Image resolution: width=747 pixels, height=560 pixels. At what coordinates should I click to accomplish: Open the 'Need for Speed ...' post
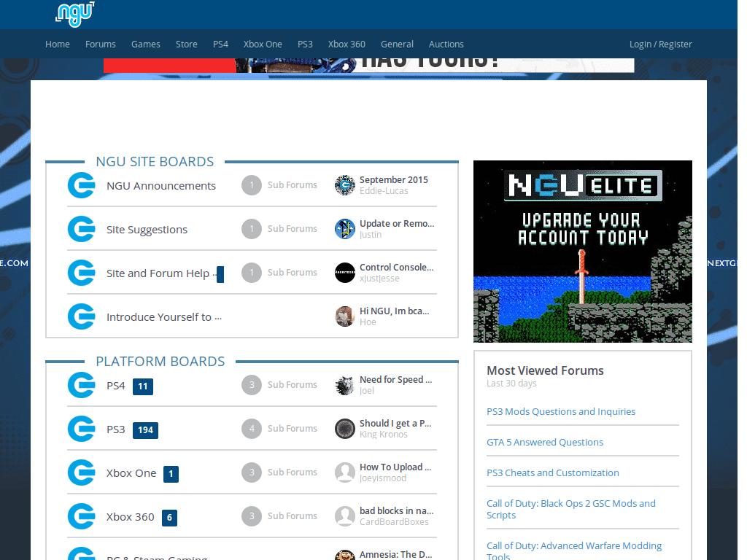click(x=395, y=380)
